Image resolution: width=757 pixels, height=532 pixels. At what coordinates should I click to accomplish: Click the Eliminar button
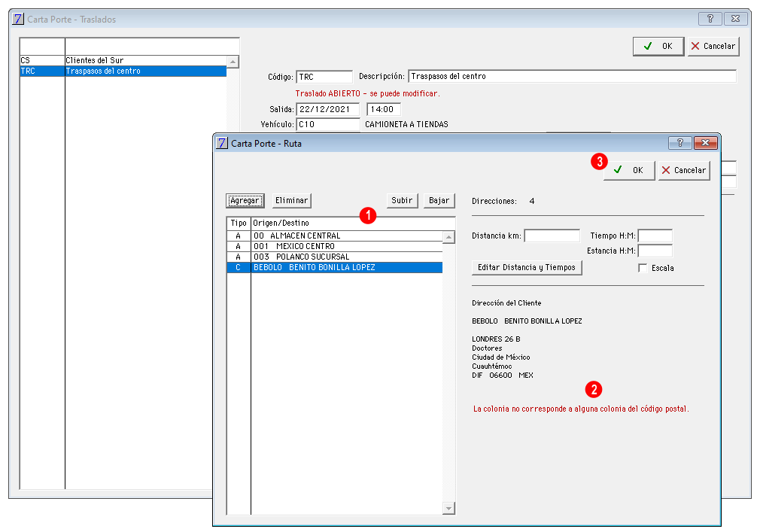[291, 200]
